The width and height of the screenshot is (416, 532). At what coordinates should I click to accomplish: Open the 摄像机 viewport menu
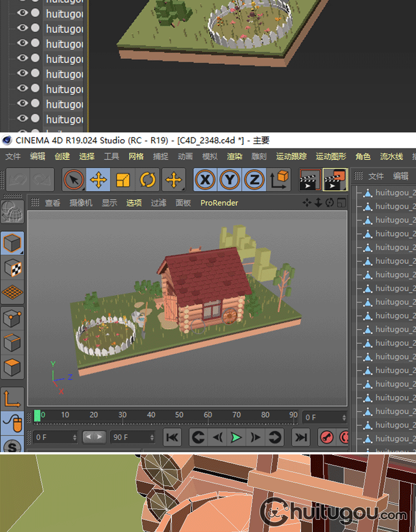pyautogui.click(x=80, y=203)
